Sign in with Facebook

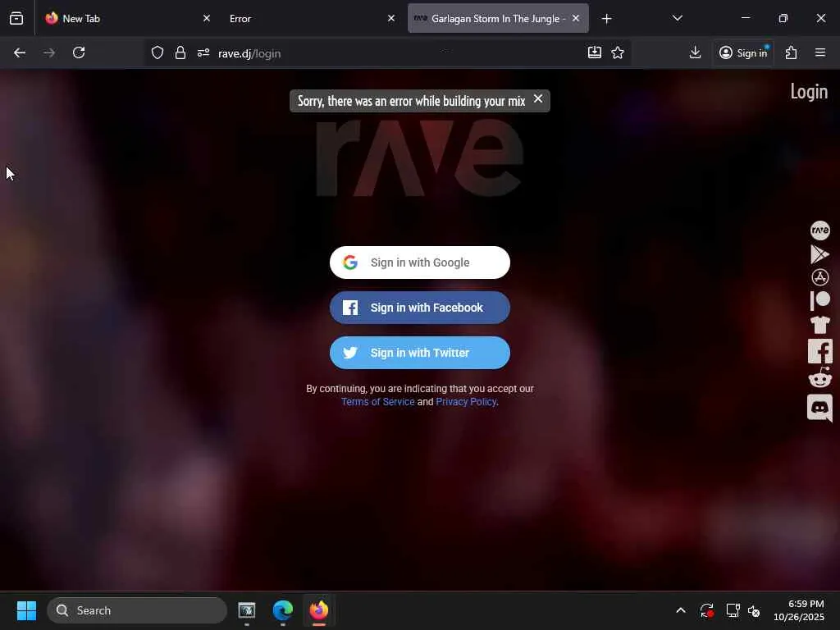tap(419, 308)
